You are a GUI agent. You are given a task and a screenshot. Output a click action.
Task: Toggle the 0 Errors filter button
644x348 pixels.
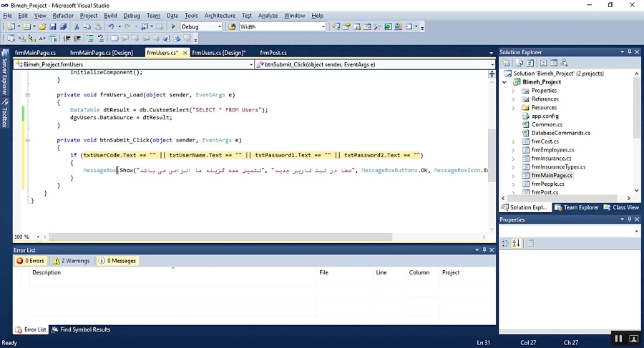coord(31,261)
